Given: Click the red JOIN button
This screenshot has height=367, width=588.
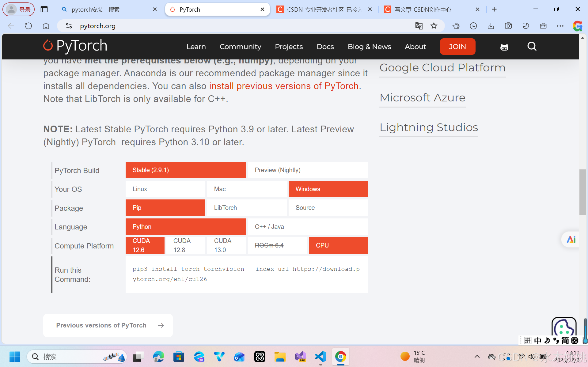Looking at the screenshot, I should point(457,47).
